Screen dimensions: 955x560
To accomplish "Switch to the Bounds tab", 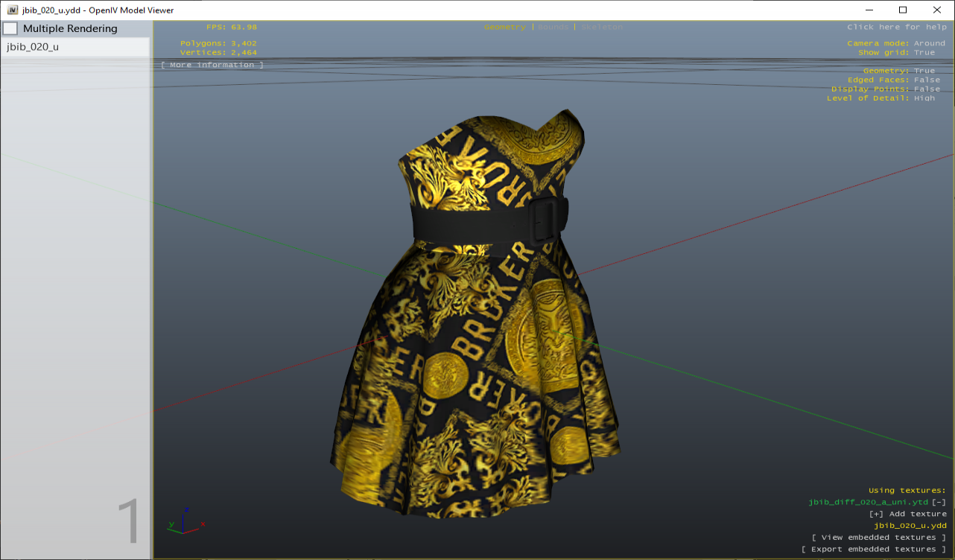I will [x=553, y=26].
